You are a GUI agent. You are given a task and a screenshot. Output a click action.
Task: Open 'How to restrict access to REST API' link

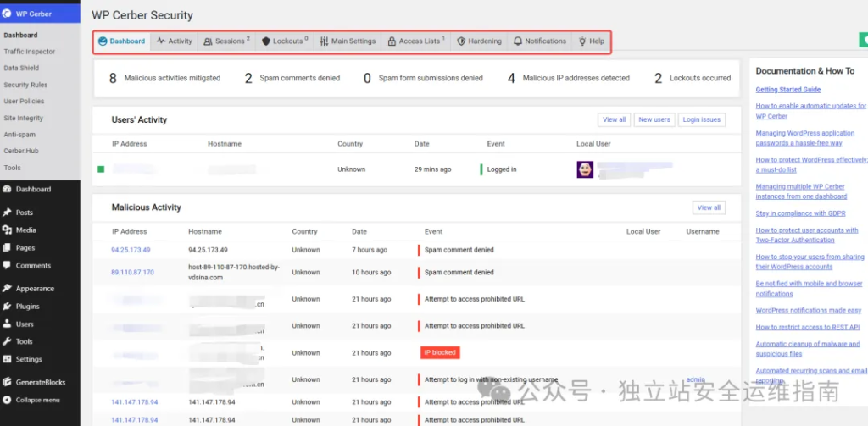(808, 327)
